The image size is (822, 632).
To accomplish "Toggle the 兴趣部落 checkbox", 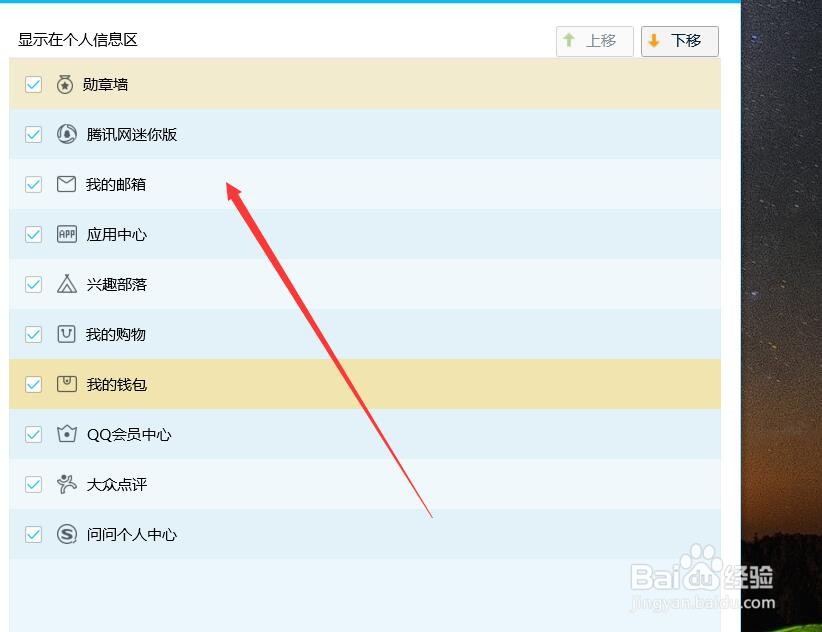I will 34,284.
